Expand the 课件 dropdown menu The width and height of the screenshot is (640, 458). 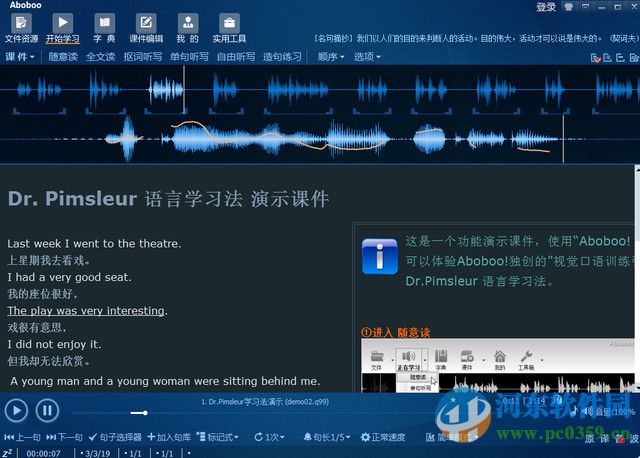click(x=20, y=57)
